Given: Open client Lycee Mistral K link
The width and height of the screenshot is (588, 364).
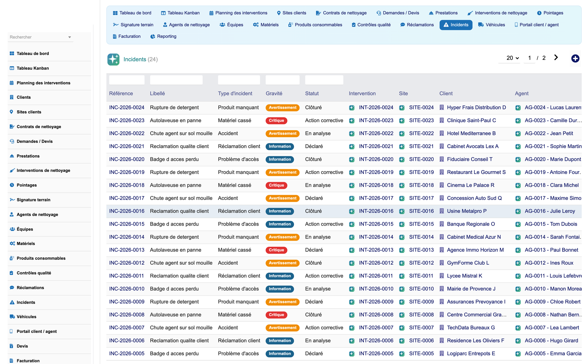Looking at the screenshot, I should (464, 276).
